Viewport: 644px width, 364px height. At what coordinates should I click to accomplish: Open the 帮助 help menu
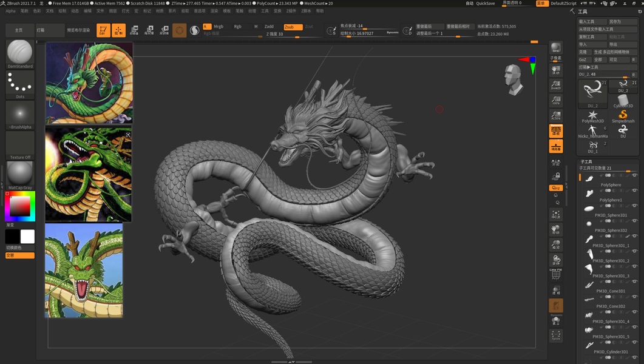click(320, 11)
